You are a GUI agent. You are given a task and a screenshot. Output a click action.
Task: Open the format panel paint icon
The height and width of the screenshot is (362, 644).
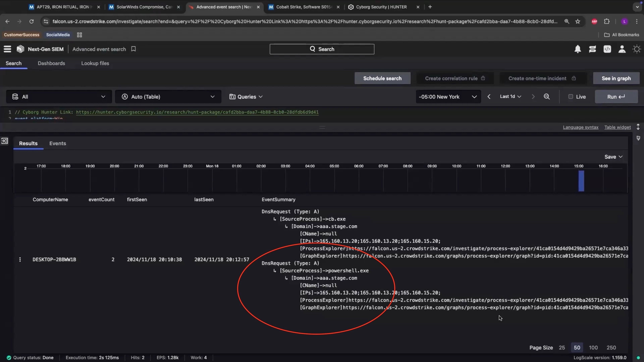638,138
